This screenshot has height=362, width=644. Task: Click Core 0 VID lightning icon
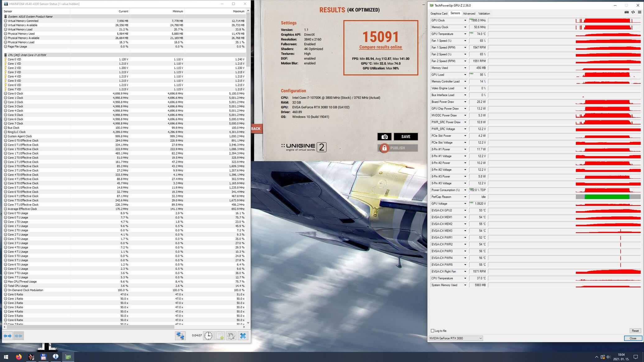tap(5, 59)
